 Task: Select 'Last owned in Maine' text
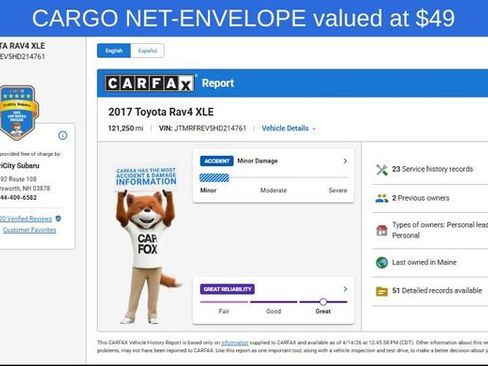coord(424,262)
